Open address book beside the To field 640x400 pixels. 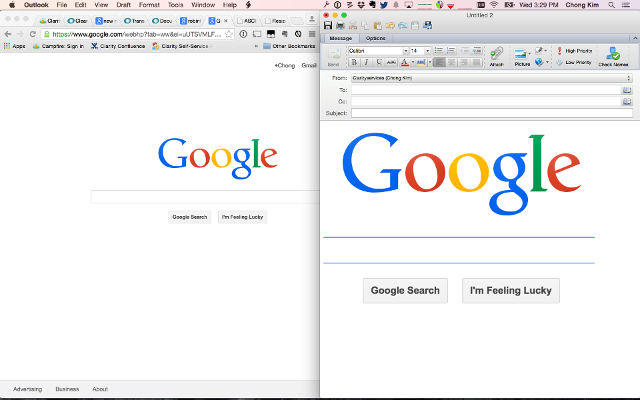627,90
